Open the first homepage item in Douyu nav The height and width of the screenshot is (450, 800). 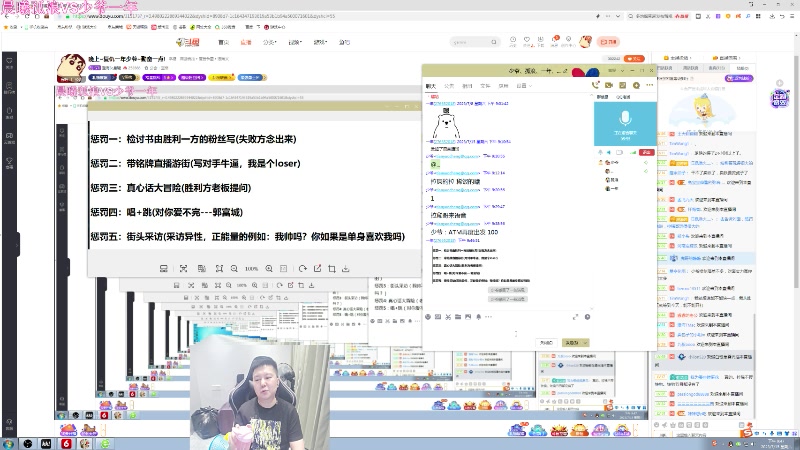point(223,42)
